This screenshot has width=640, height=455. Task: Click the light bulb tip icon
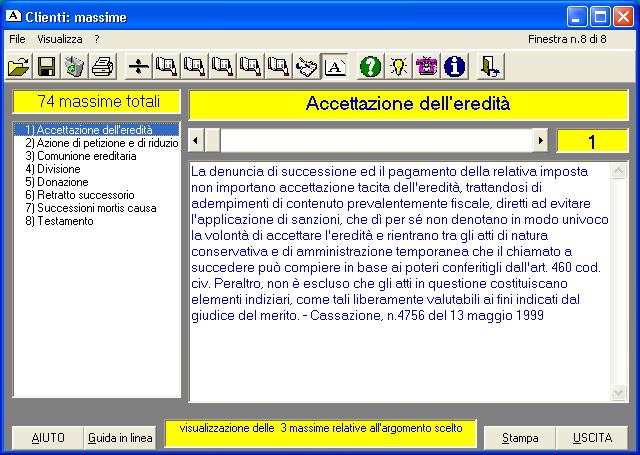pos(399,67)
